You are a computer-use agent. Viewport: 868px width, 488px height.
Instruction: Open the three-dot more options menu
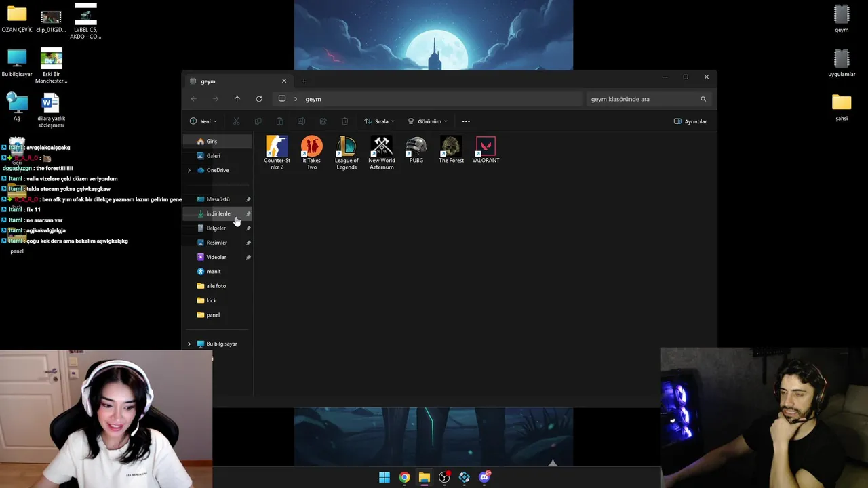pyautogui.click(x=466, y=121)
